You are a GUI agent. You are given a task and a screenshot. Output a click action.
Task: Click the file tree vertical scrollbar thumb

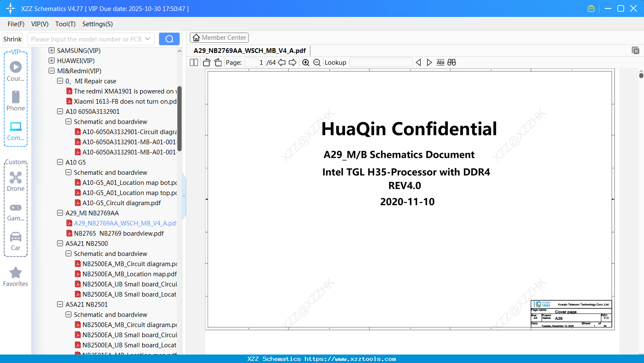[179, 119]
